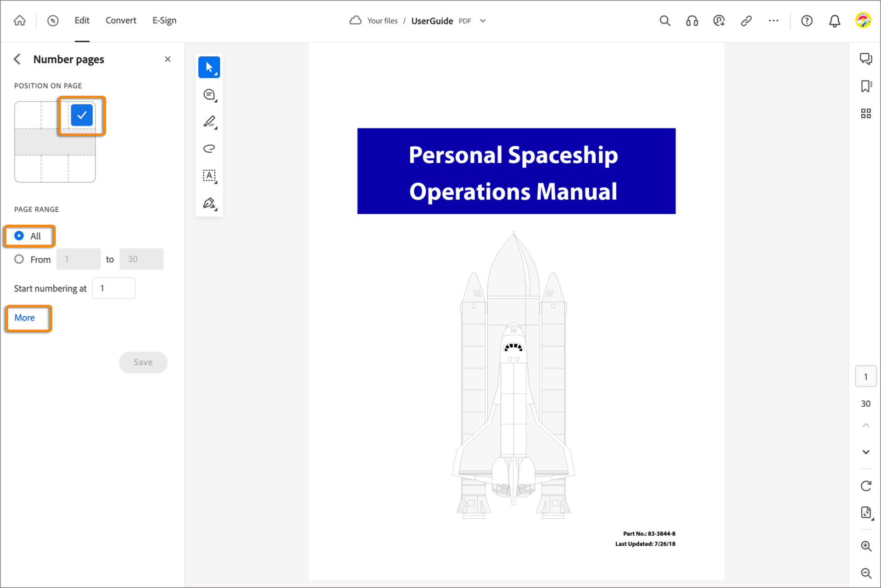
Task: Go to next page with down chevron
Action: click(x=865, y=452)
